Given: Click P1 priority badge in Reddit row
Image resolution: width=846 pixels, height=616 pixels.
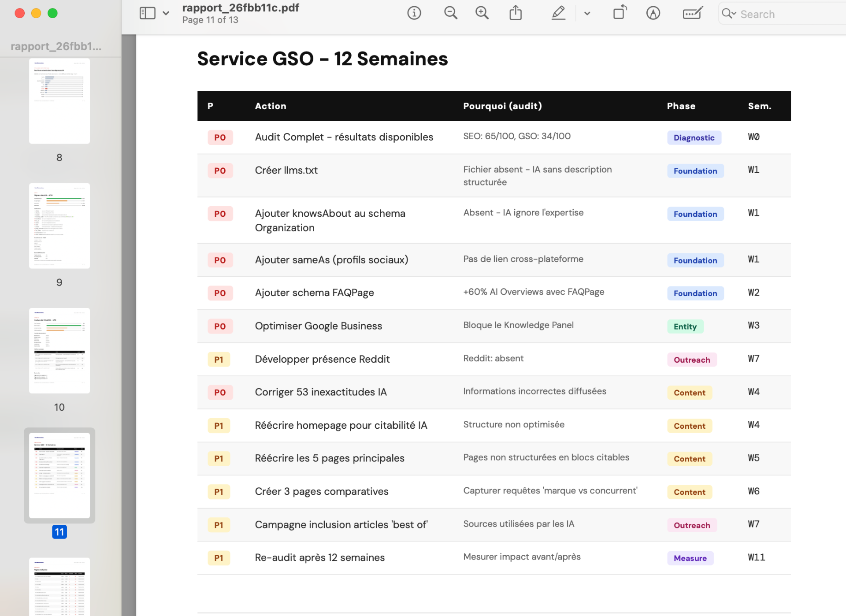Looking at the screenshot, I should (219, 360).
